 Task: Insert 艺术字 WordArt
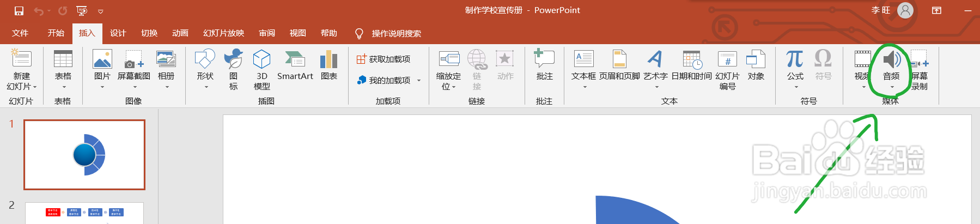[x=655, y=69]
